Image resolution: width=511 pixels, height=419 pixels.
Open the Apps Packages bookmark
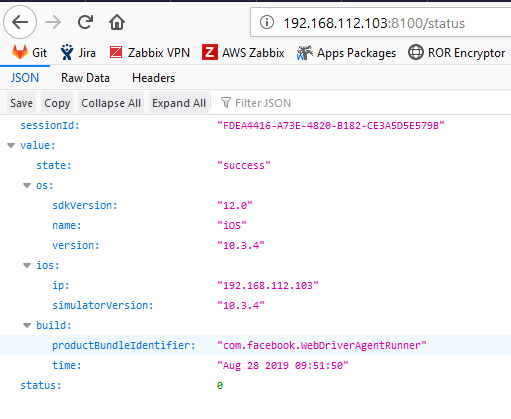tap(346, 53)
